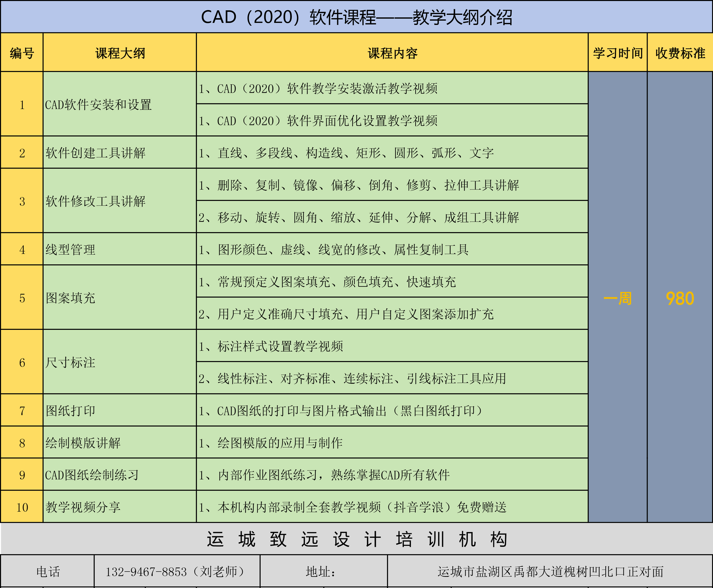Select the 图纸打印 cell
This screenshot has height=588, width=713.
pyautogui.click(x=70, y=411)
